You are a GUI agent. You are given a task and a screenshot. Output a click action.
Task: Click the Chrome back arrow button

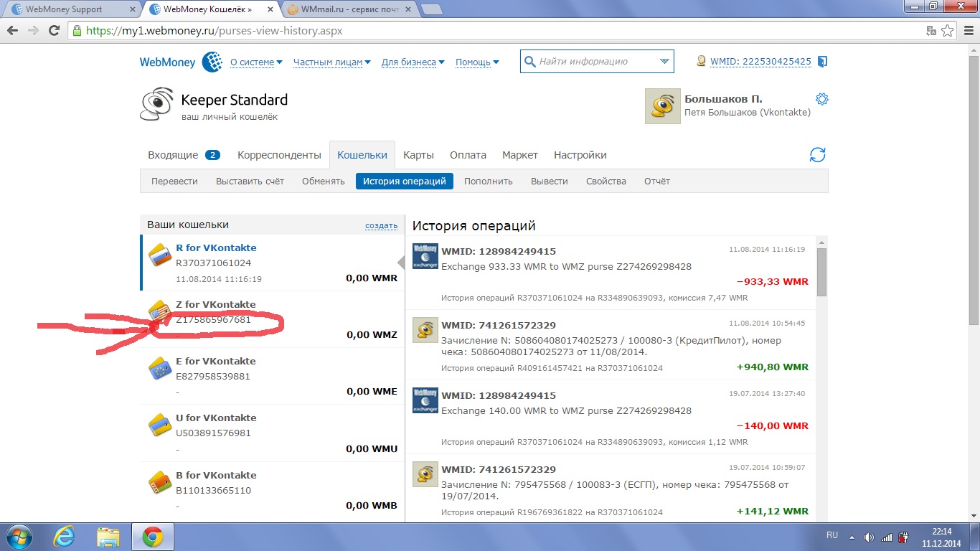(x=13, y=31)
